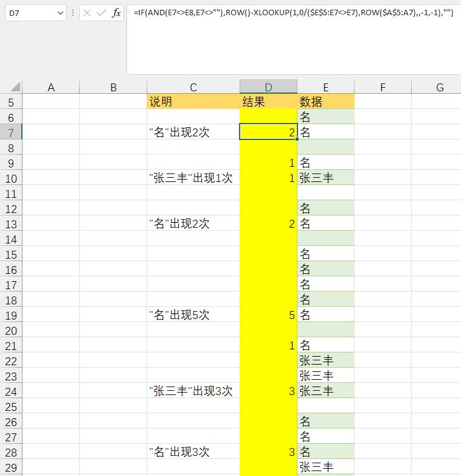This screenshot has height=476, width=461.
Task: Click cell E29 containing 张三丰
Action: 325,467
